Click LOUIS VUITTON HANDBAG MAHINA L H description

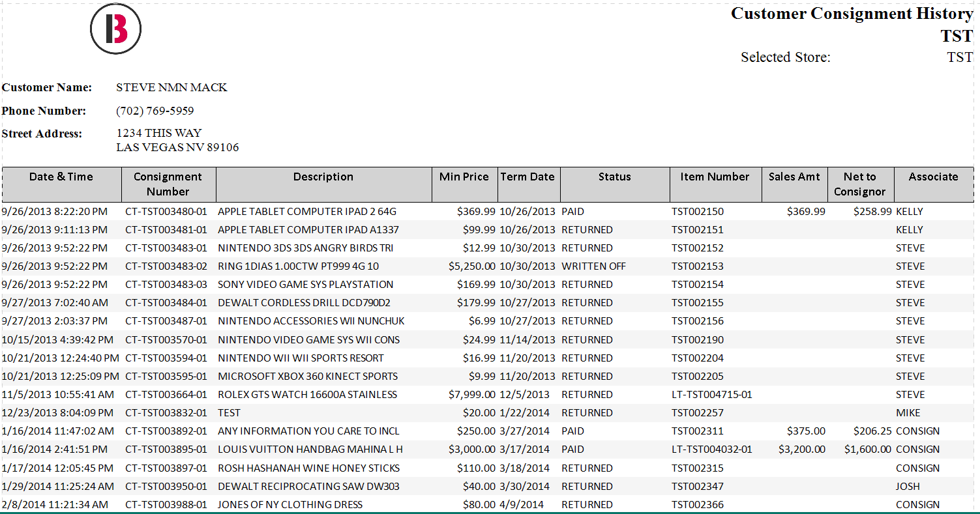pos(310,450)
